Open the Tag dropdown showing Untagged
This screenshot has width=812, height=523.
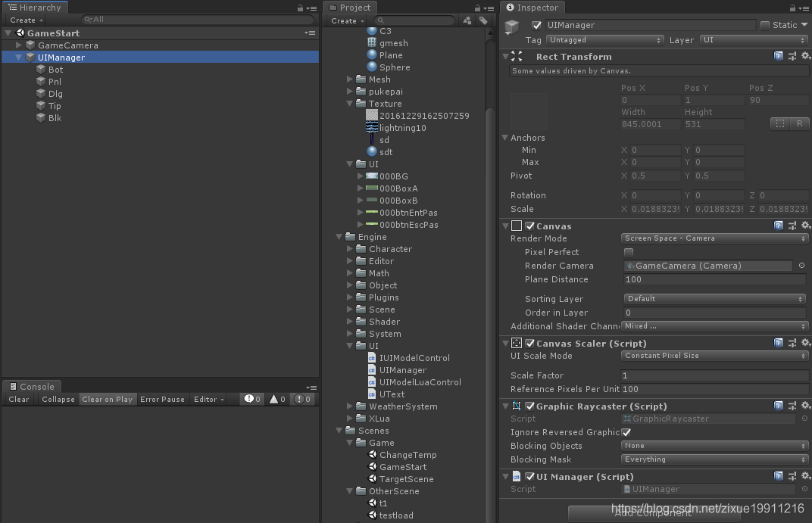(x=604, y=39)
